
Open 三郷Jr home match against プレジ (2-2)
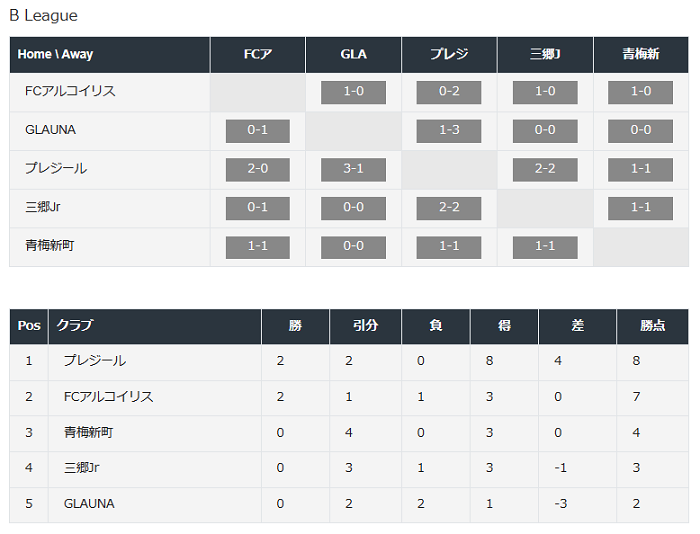(x=449, y=207)
